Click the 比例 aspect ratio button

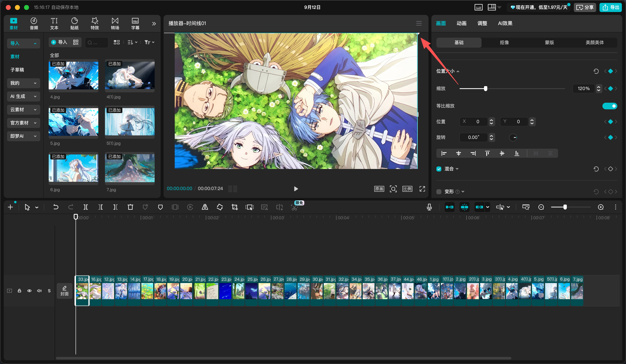(x=407, y=189)
